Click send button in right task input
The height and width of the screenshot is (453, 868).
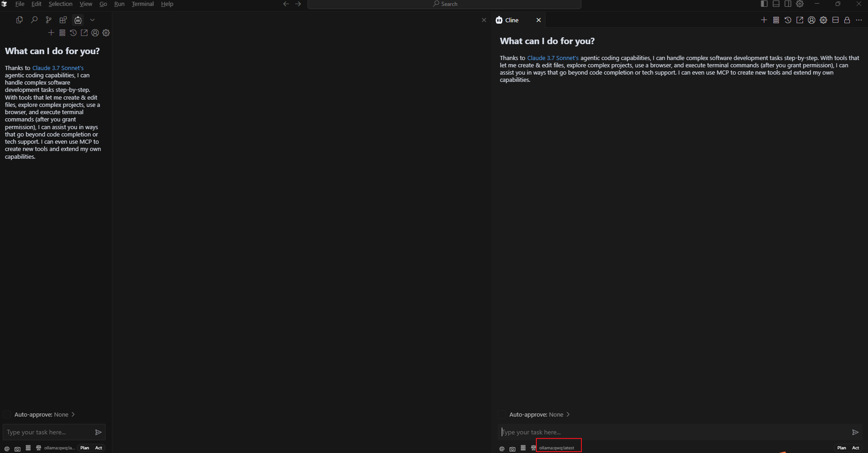(x=855, y=432)
